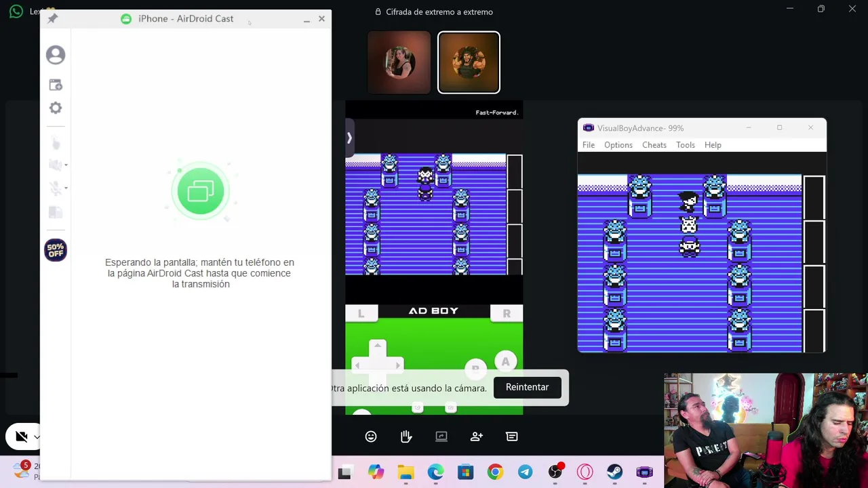
Task: Pin the AirDroid Cast window on top
Action: click(52, 18)
